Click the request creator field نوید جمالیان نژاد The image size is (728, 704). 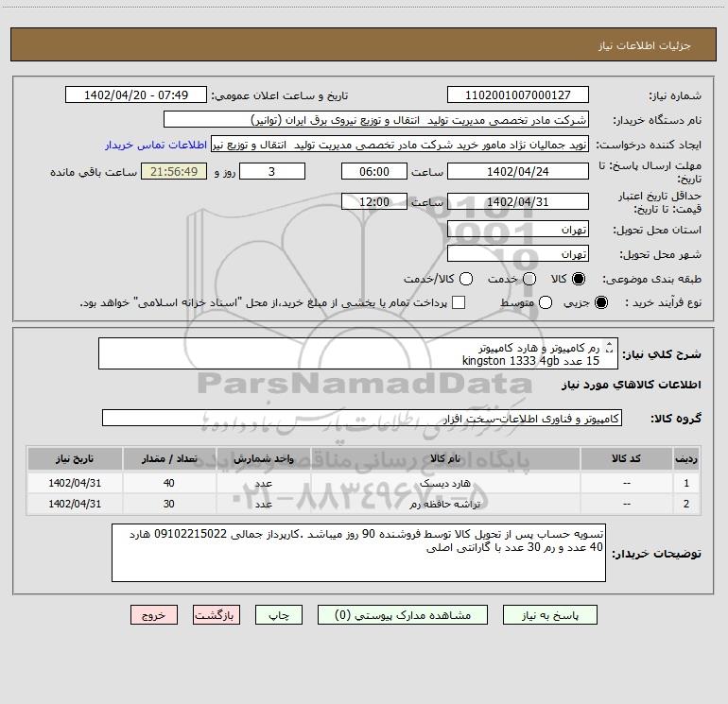coord(400,145)
